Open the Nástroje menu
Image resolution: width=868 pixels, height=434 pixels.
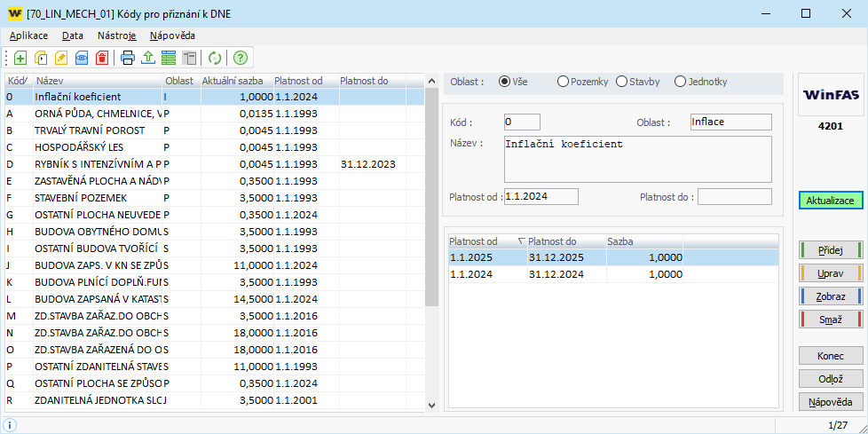click(117, 36)
